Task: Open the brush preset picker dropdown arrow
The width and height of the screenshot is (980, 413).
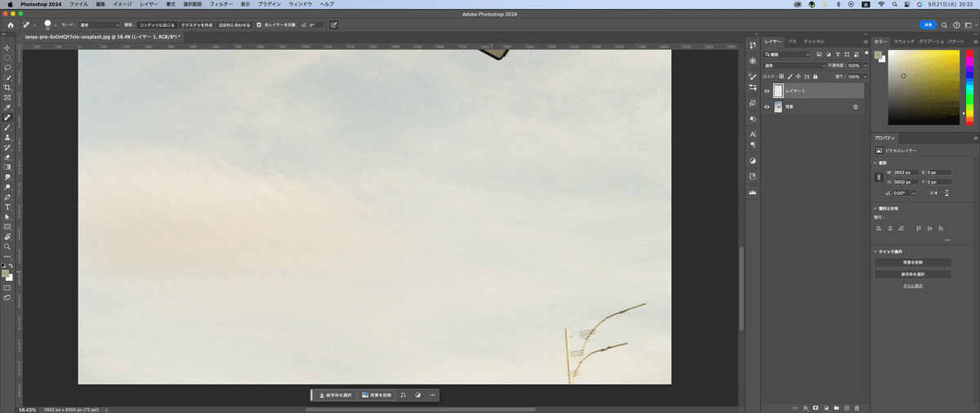Action: [56, 25]
